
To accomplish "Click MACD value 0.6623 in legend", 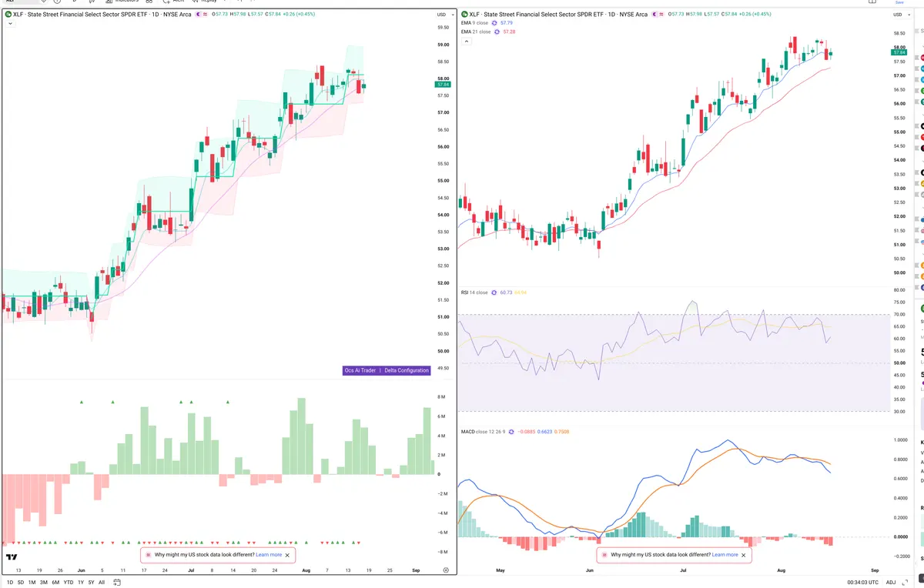I will [x=544, y=432].
